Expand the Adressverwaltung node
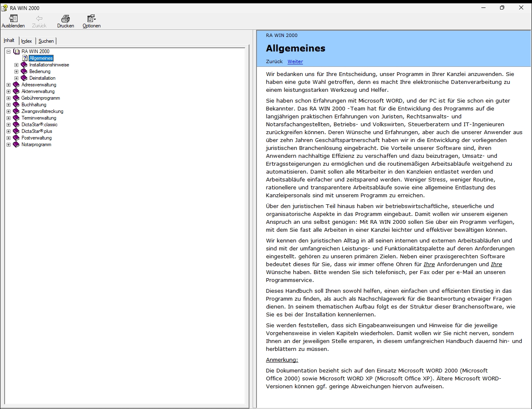 8,85
